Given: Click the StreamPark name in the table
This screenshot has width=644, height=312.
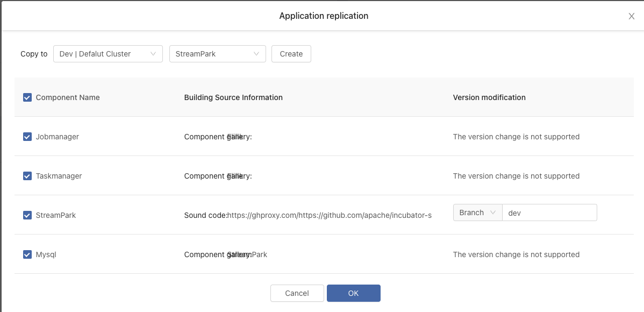Looking at the screenshot, I should pos(56,215).
